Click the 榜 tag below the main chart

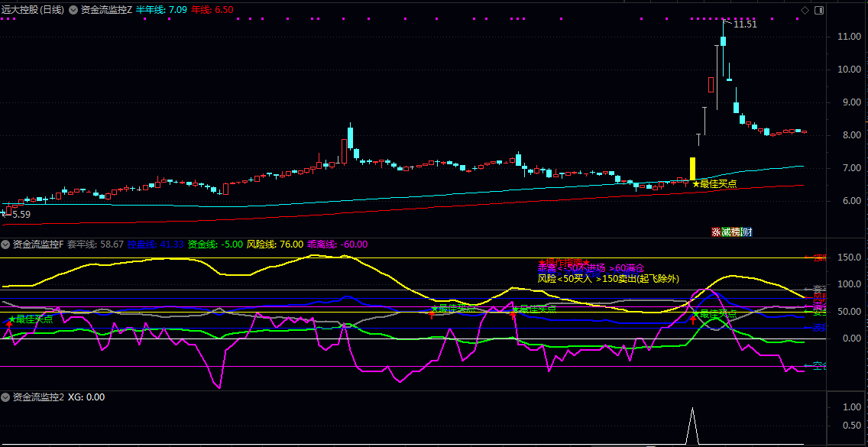(x=736, y=232)
